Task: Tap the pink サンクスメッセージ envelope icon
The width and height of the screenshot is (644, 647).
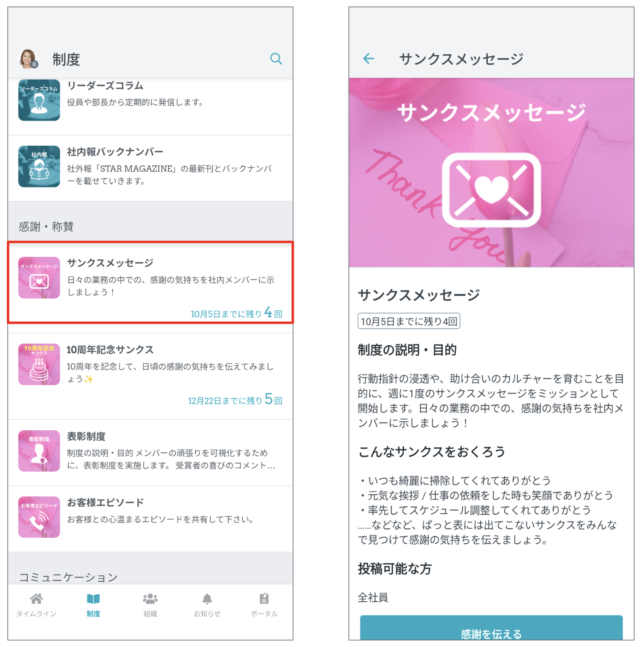Action: coord(39,278)
